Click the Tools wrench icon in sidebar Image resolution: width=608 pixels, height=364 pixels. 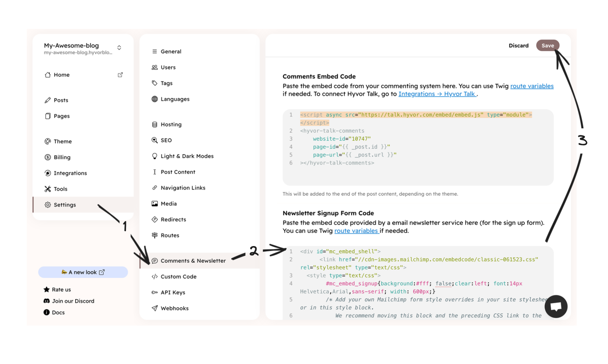(48, 189)
